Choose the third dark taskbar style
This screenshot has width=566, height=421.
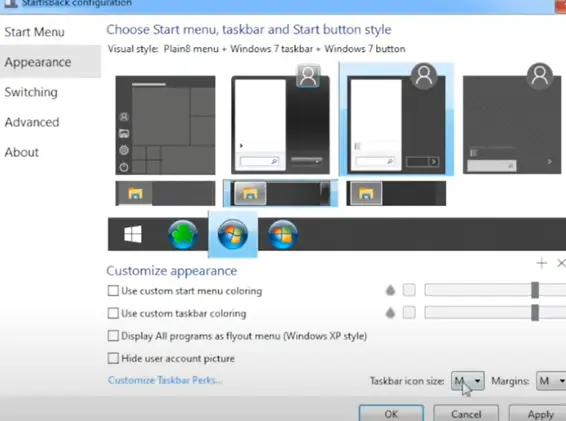pos(396,194)
